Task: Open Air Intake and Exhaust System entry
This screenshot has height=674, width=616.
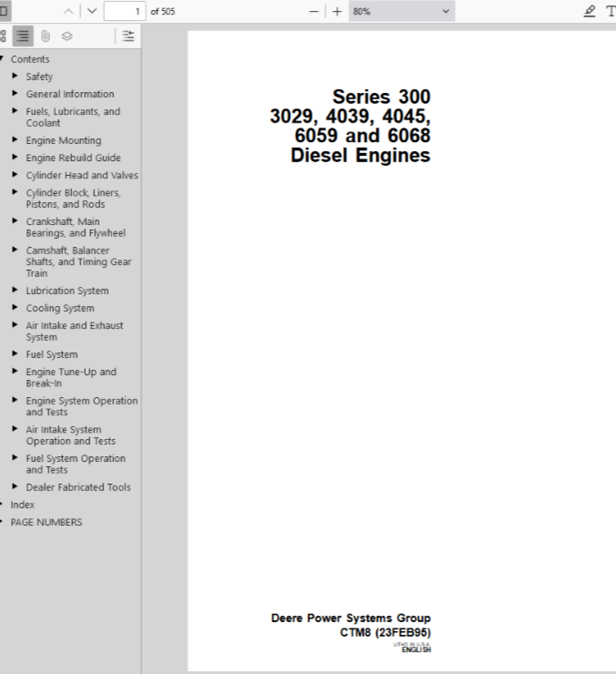Action: click(x=75, y=331)
